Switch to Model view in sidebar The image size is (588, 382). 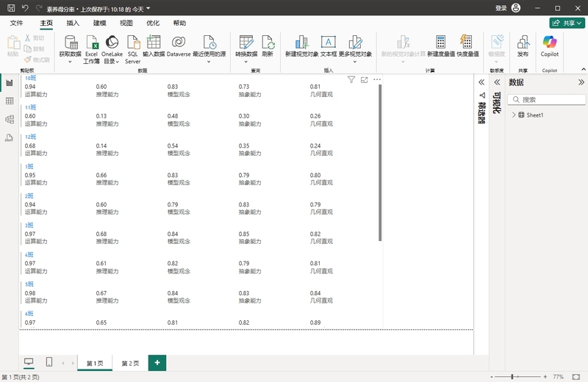pyautogui.click(x=10, y=119)
